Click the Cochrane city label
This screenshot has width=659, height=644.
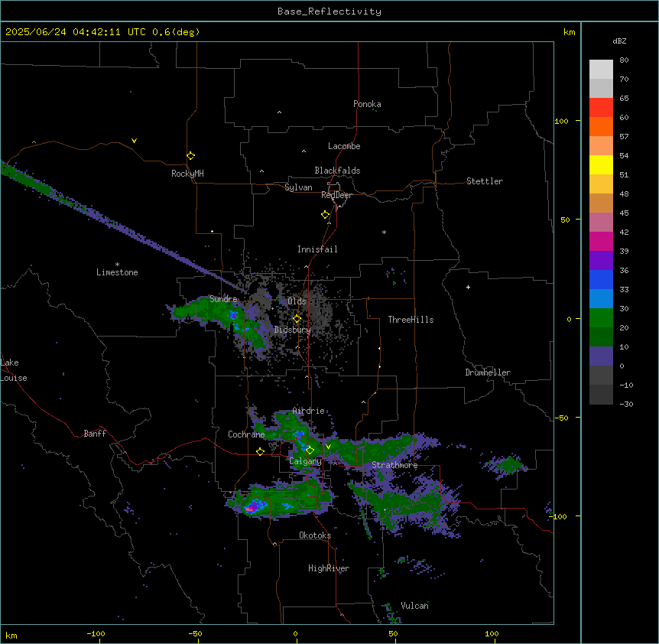coord(246,434)
